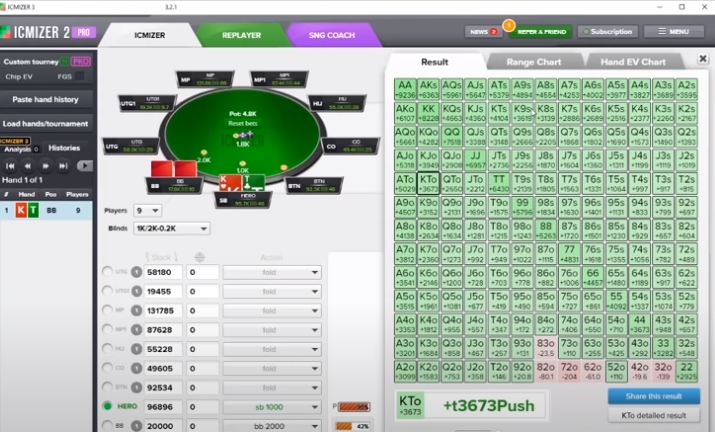Click the UTG stack field showing 58180
Screen dimensions: 715x432
pyautogui.click(x=163, y=272)
